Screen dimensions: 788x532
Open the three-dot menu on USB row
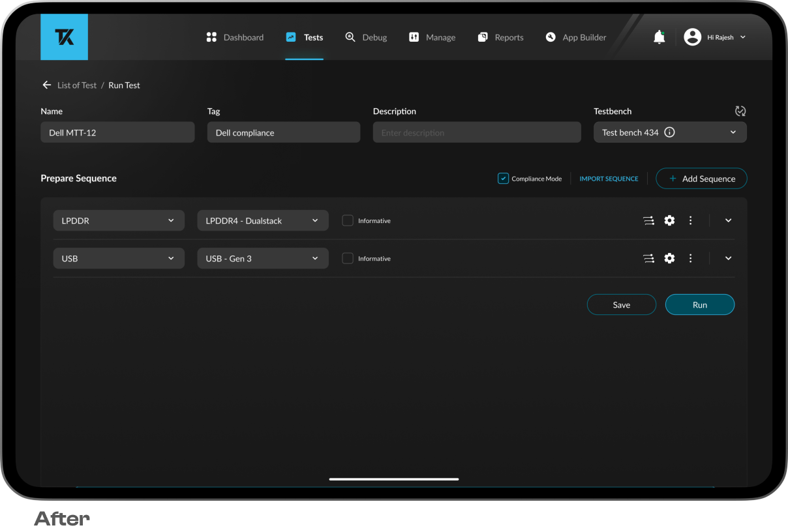(x=690, y=258)
